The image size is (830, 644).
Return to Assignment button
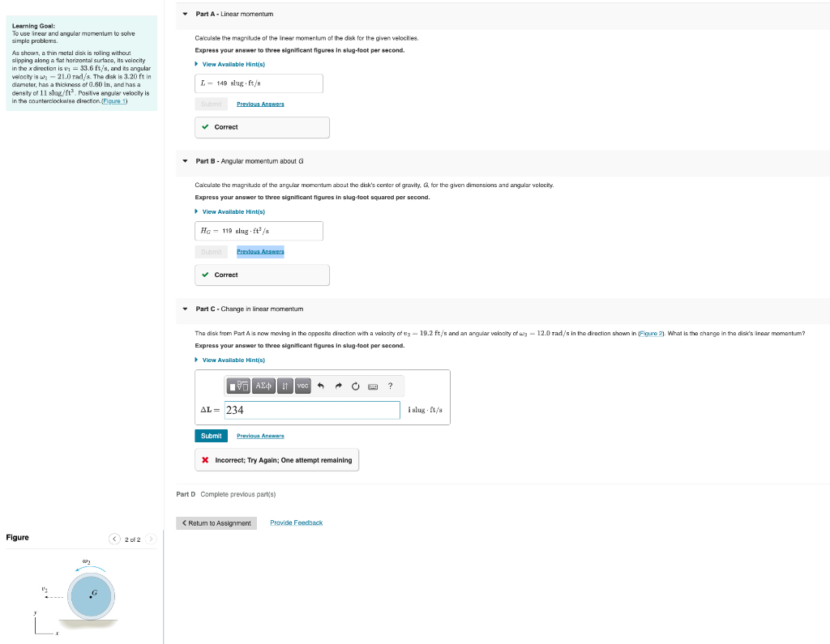pyautogui.click(x=216, y=523)
